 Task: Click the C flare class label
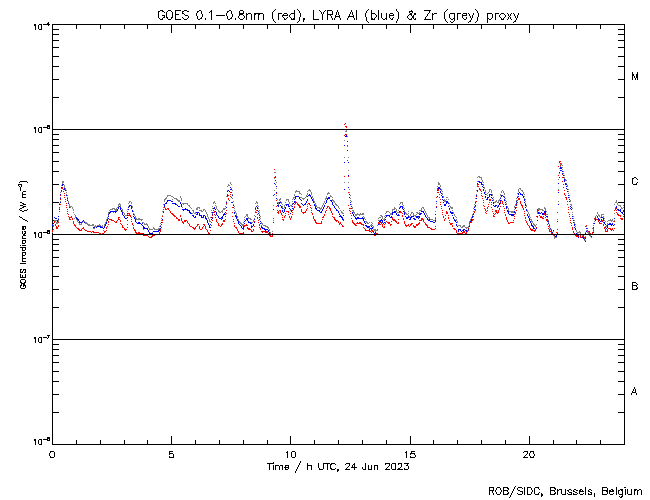pyautogui.click(x=635, y=182)
